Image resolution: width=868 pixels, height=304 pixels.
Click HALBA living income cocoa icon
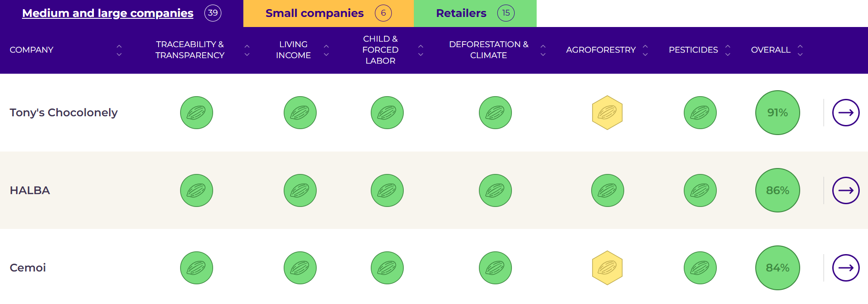coord(300,190)
